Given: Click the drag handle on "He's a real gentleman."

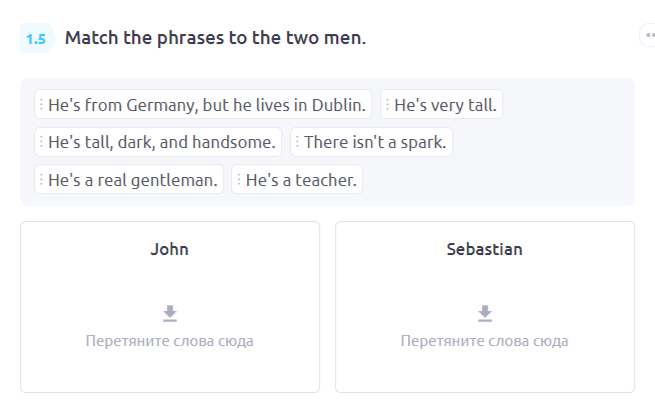Looking at the screenshot, I should point(42,180).
